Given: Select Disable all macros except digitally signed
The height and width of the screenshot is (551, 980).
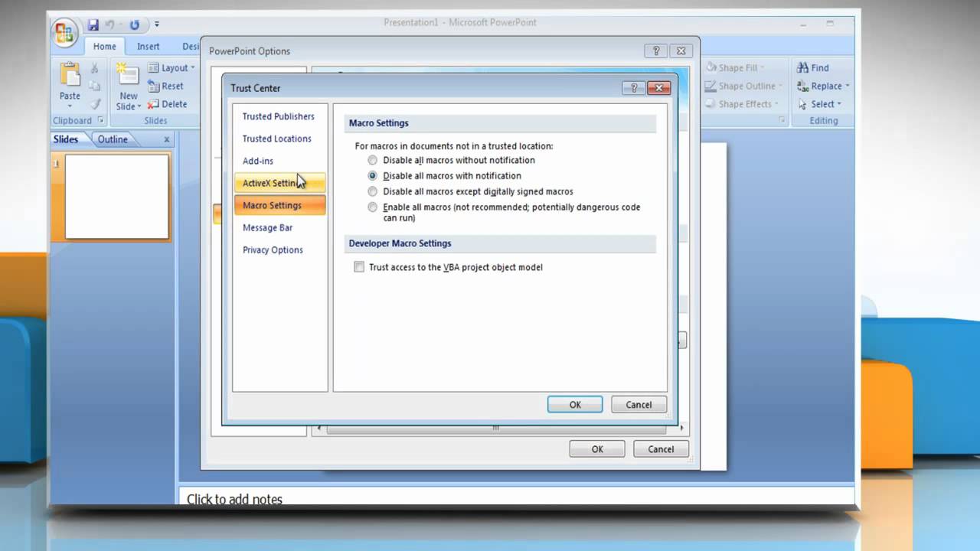Looking at the screenshot, I should (x=373, y=191).
